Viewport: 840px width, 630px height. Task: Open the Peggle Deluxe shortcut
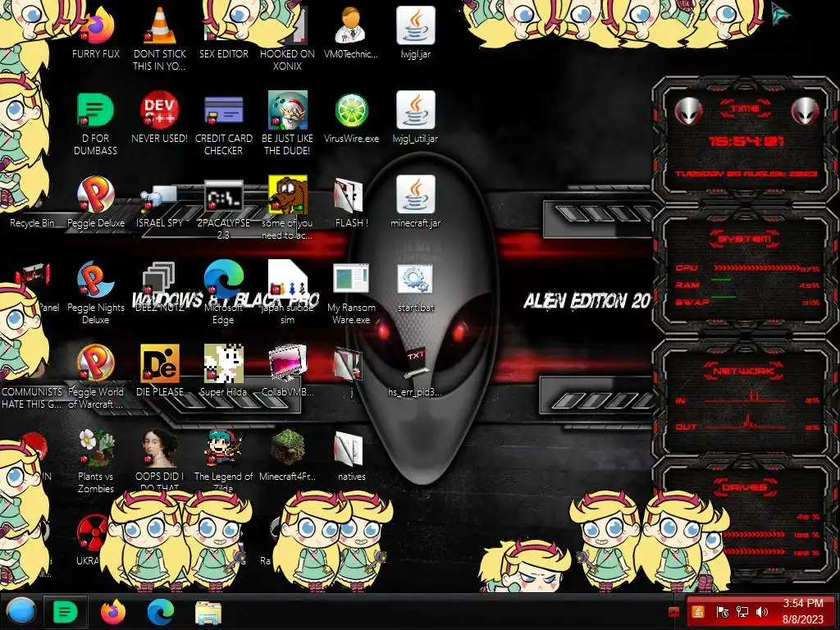(x=95, y=194)
